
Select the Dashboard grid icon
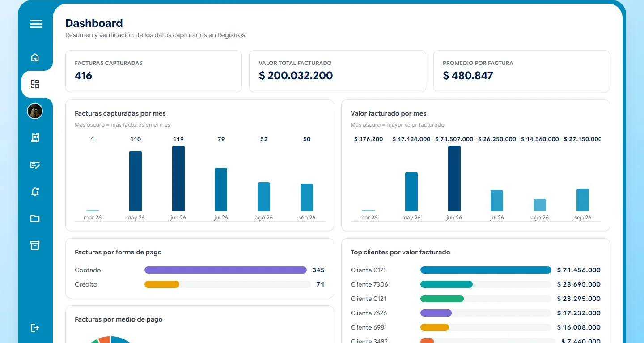click(x=35, y=84)
